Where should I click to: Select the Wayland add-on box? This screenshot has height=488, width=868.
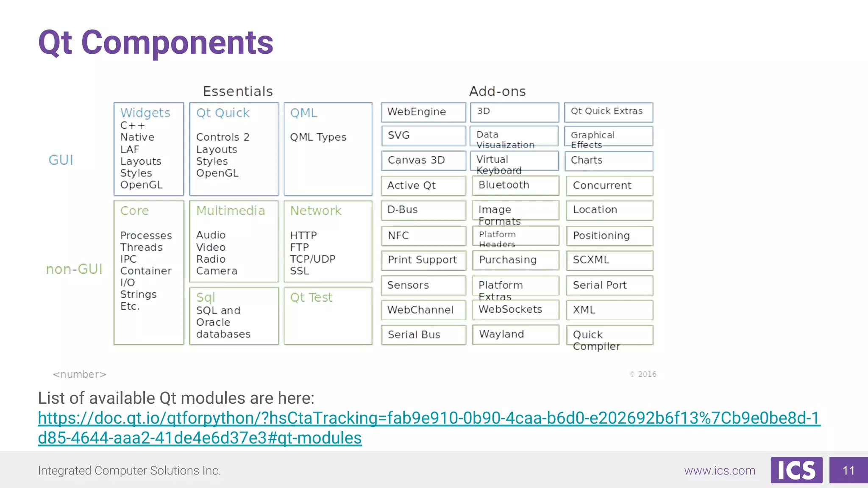point(515,334)
